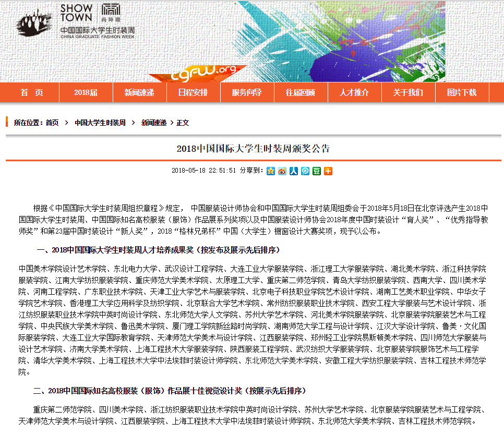The image size is (504, 435).
Task: Open the 往届回顾 menu item
Action: (301, 93)
